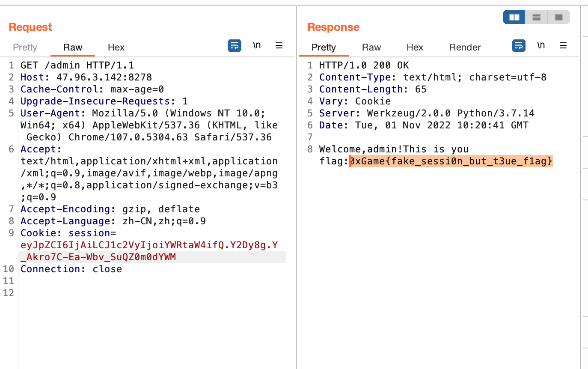Click the Server: Werkzeug/2.0.0 header line
Image resolution: width=588 pixels, height=369 pixels.
[427, 113]
